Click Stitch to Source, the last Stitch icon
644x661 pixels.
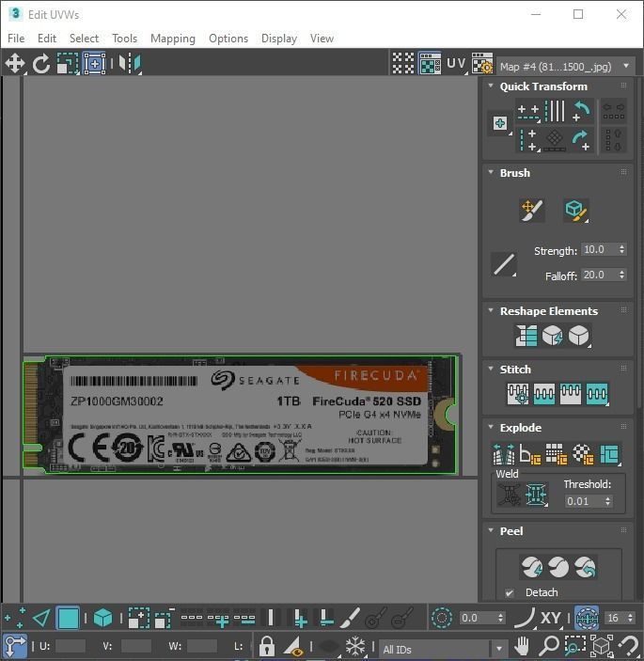point(597,394)
